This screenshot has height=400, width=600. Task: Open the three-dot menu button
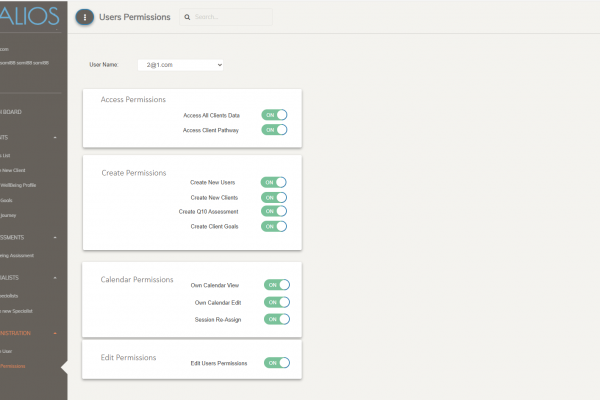tap(85, 17)
